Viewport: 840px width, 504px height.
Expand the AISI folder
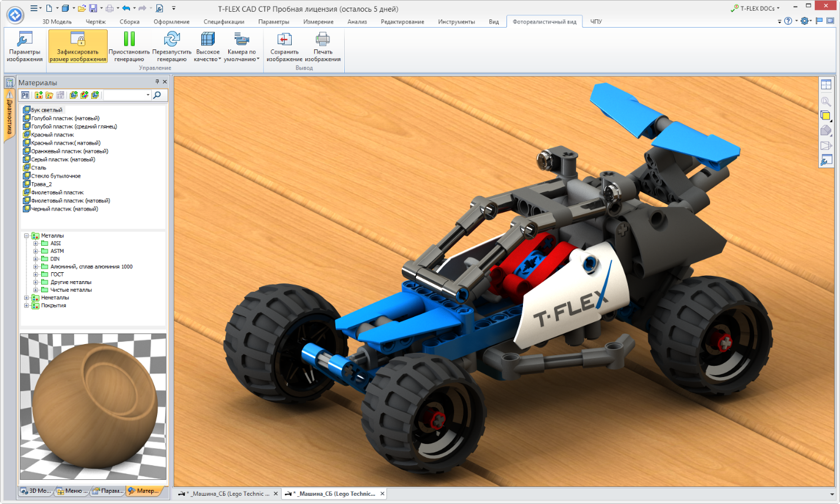point(36,243)
